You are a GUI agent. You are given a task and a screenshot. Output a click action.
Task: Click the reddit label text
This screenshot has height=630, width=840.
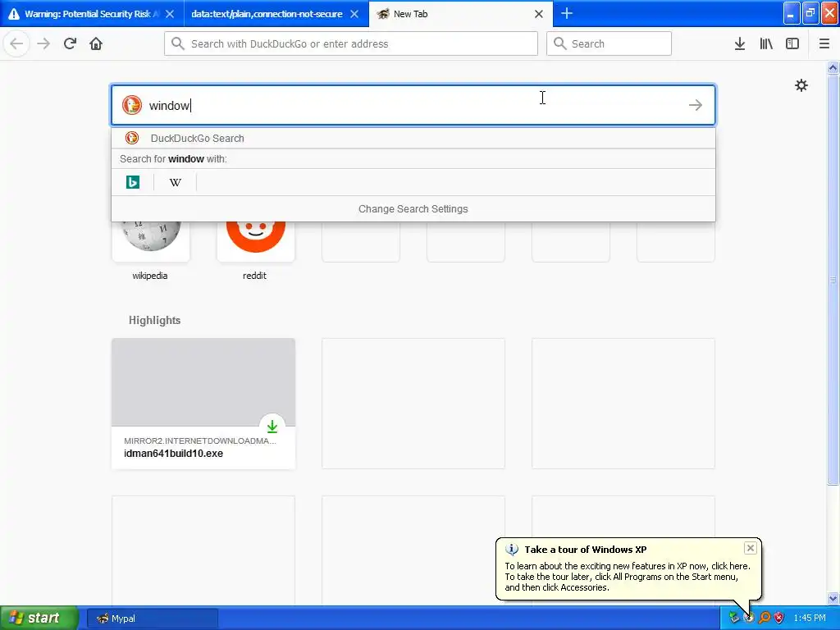pyautogui.click(x=254, y=276)
